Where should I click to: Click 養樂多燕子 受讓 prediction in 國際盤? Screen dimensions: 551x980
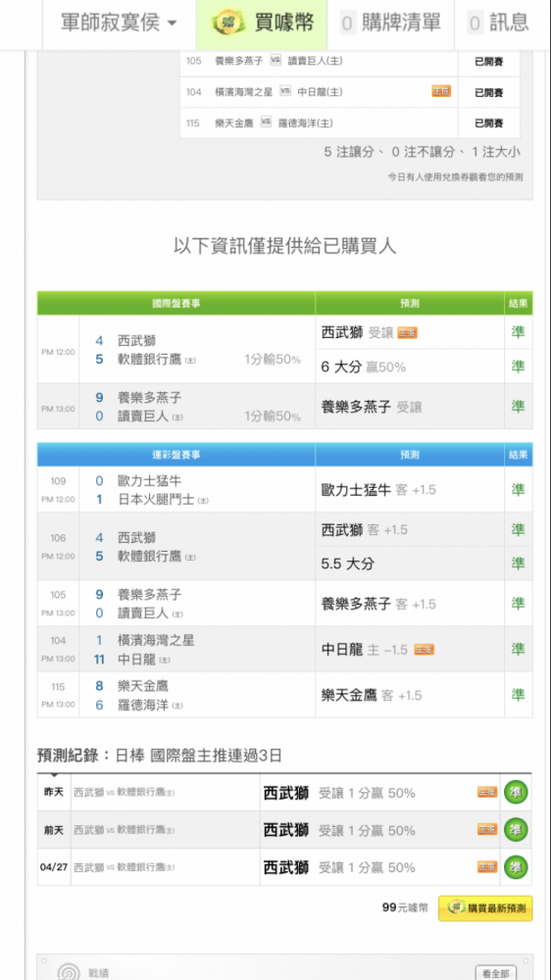(x=372, y=407)
